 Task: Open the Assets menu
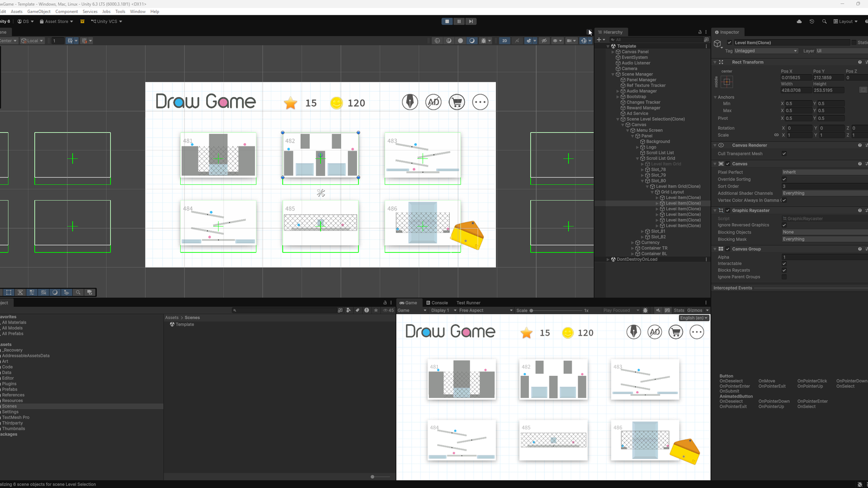[17, 11]
